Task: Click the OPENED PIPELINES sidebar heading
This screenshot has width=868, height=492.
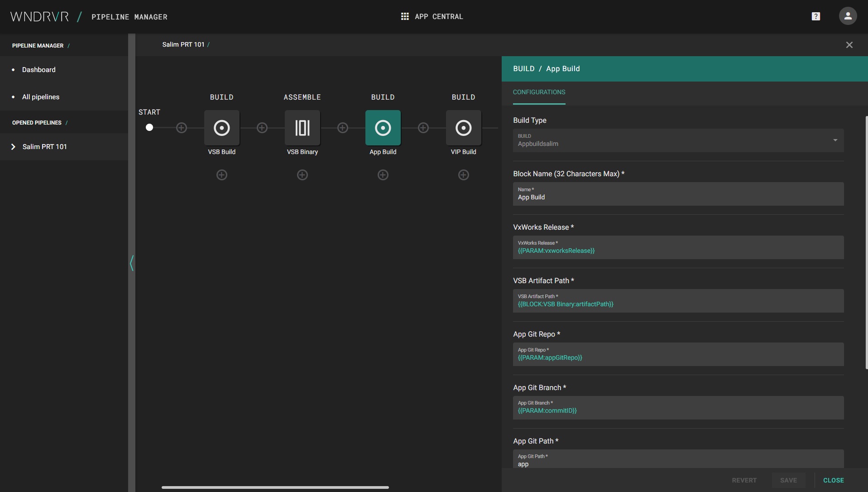Action: click(x=37, y=123)
